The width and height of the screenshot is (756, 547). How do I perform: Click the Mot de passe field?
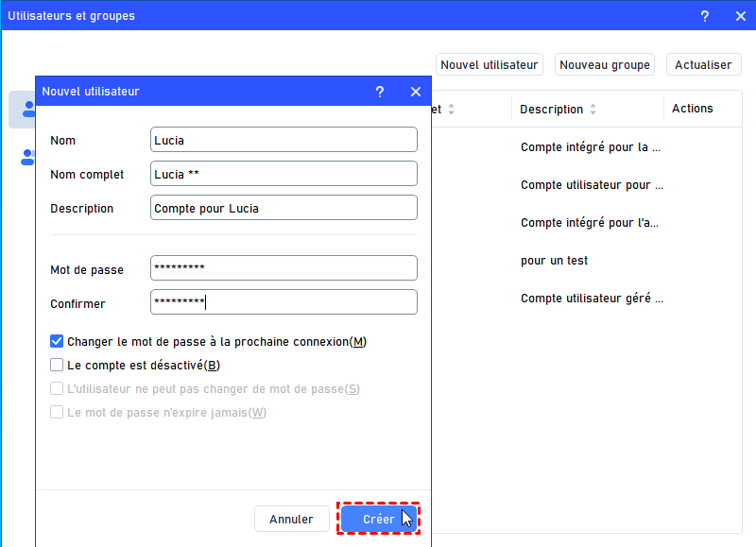283,268
